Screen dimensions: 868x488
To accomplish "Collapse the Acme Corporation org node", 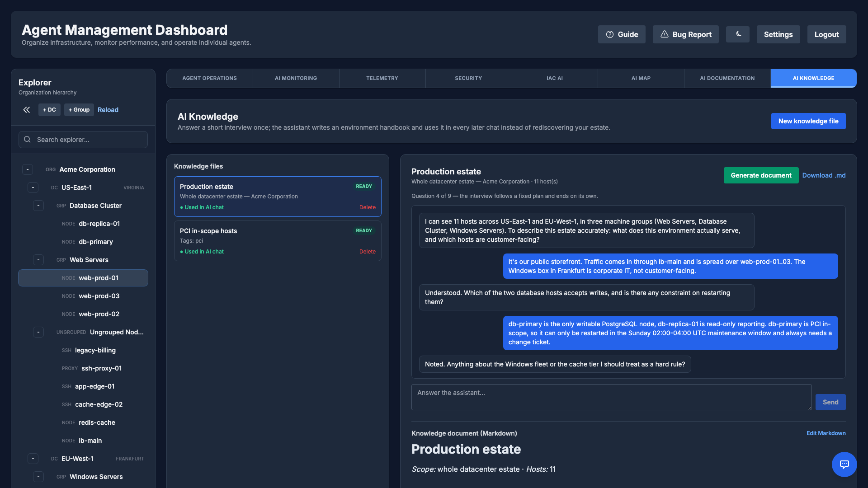I will 28,169.
